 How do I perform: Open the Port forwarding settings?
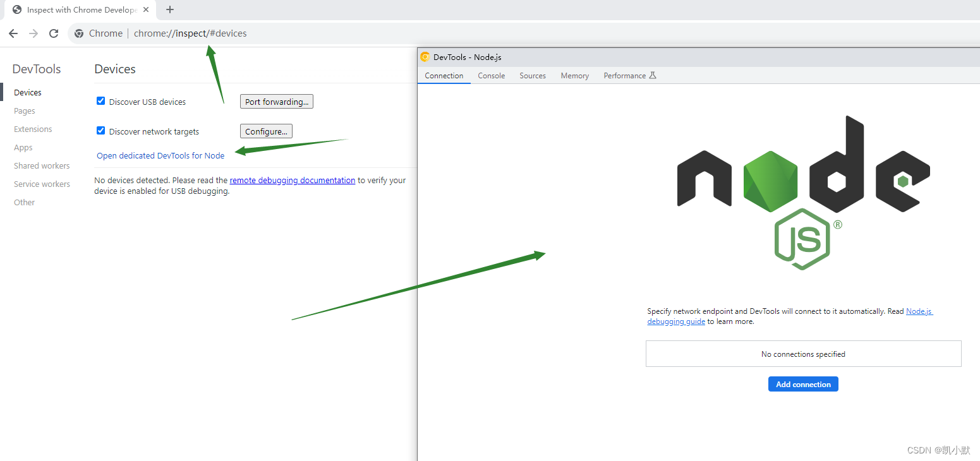277,102
